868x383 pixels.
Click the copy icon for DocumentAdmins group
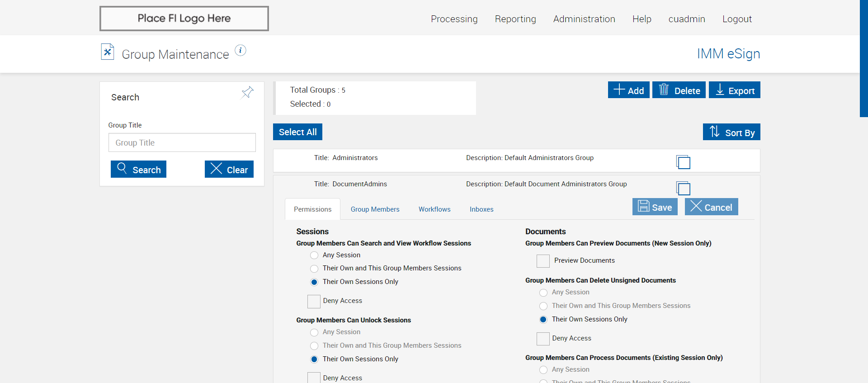coord(683,188)
